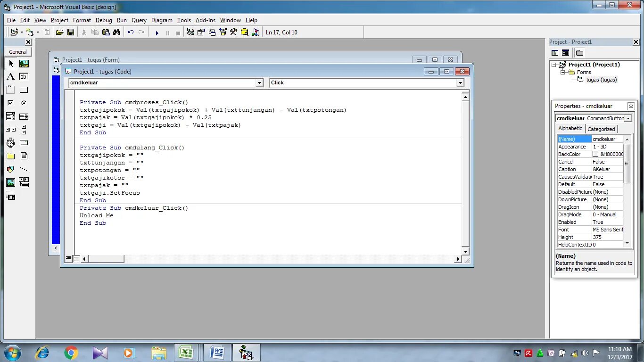
Task: Click the End stop button on the toolbar
Action: coord(178,33)
